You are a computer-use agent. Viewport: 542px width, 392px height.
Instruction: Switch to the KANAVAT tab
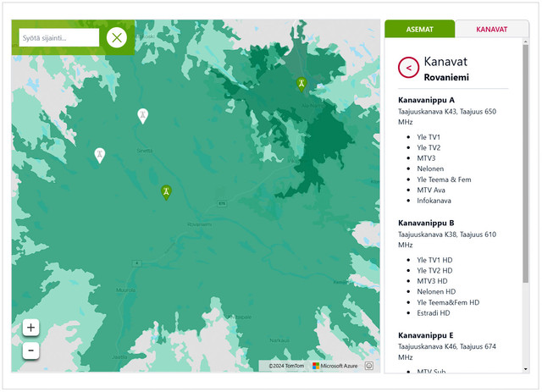click(492, 29)
